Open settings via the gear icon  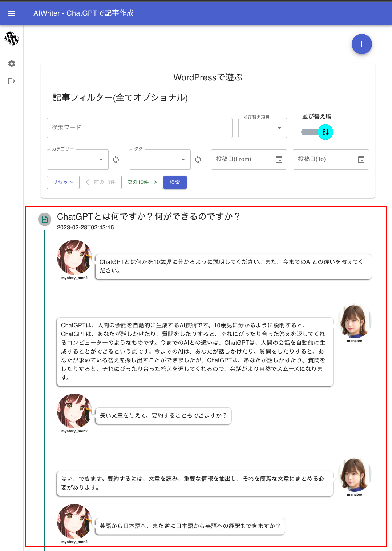pyautogui.click(x=12, y=64)
